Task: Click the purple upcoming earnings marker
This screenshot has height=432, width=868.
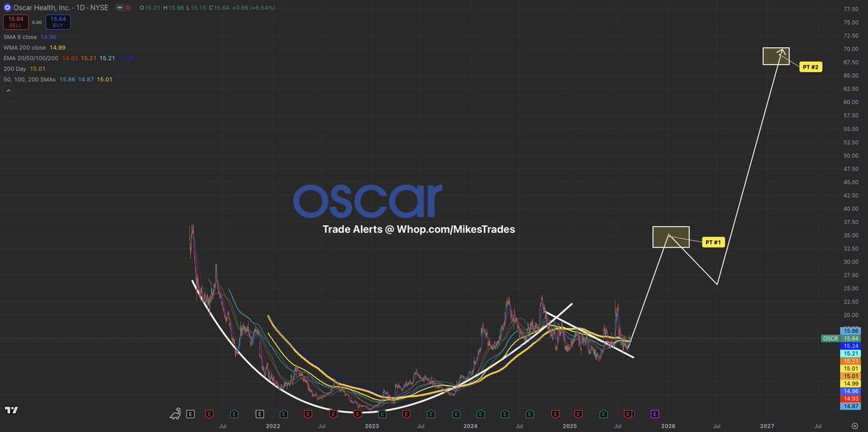Action: 655,414
